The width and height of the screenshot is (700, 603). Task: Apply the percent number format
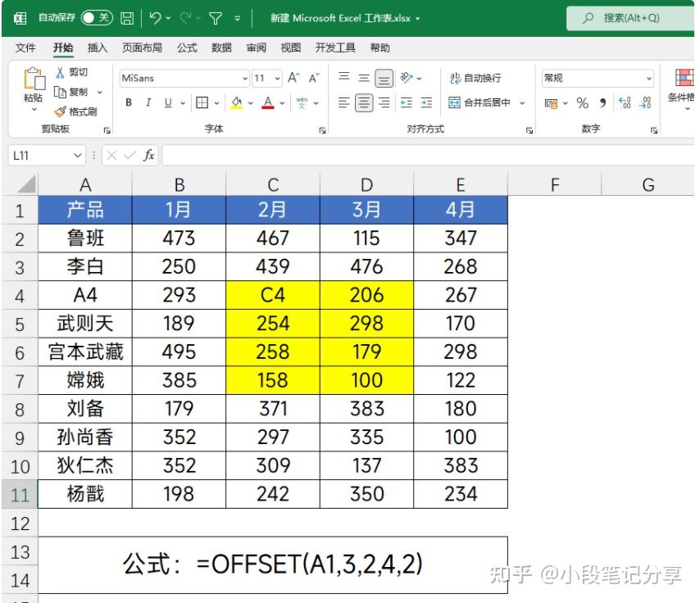(x=582, y=103)
